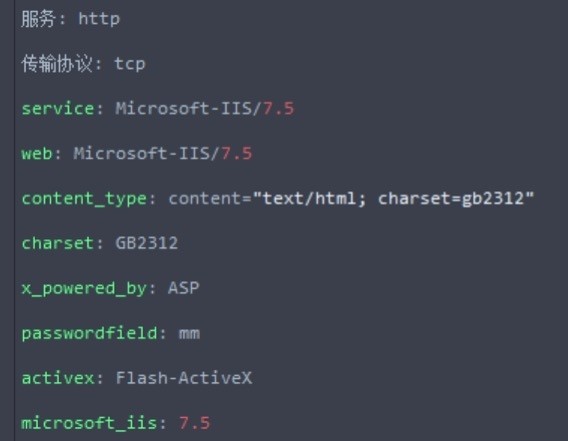Click the 传输协议 label

57,63
